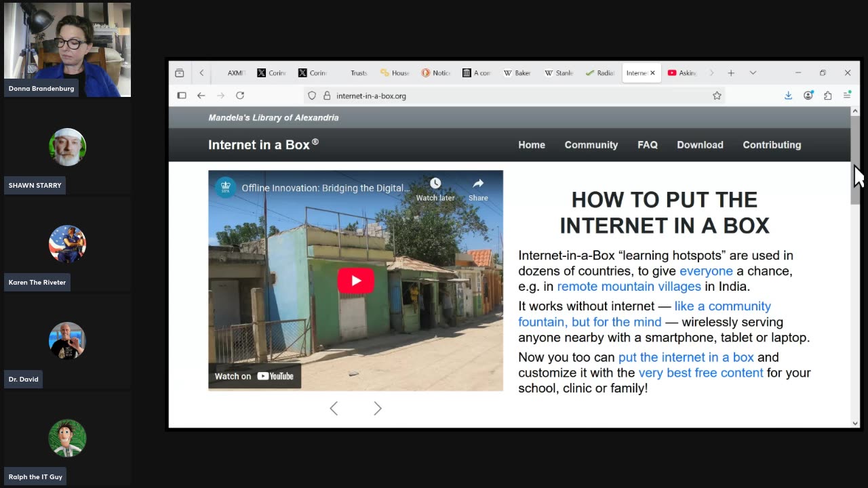Click the internet-in-a-box.org address bar
This screenshot has height=488, width=868.
coord(515,96)
